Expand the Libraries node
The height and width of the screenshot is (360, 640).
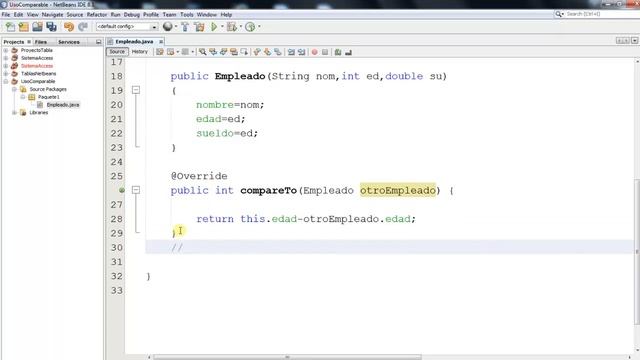click(14, 112)
